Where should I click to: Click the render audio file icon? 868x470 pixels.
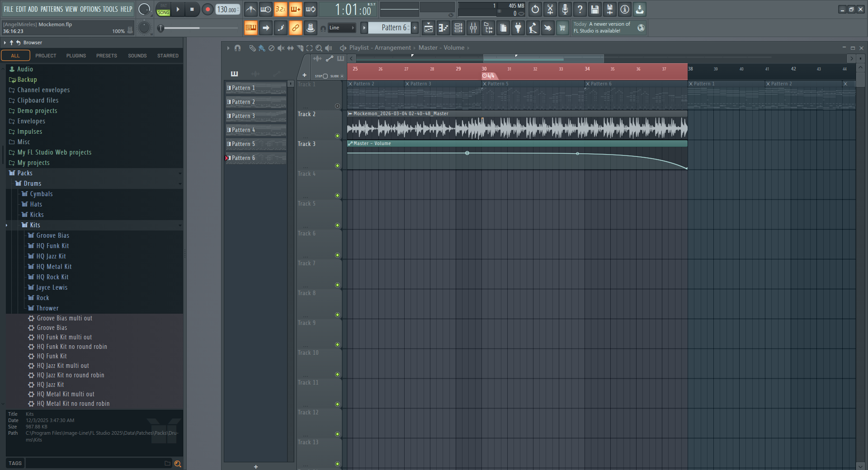point(610,9)
